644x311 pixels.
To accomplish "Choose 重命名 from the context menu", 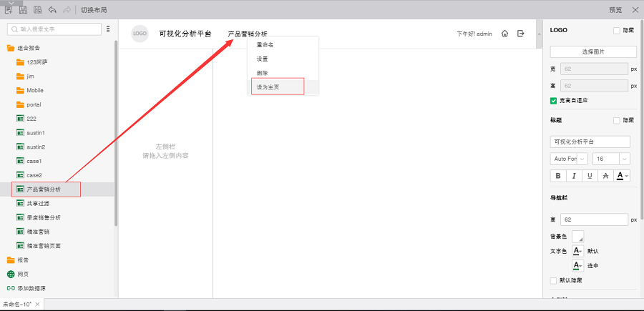I will (x=265, y=45).
